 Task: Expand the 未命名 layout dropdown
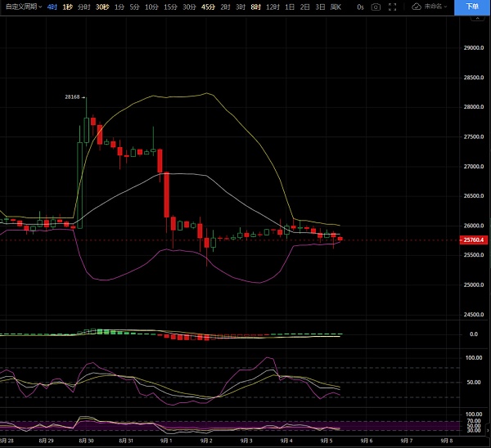tap(439, 7)
